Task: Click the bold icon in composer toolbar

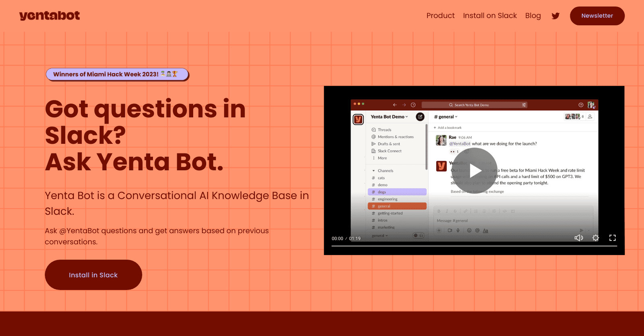Action: tap(439, 211)
